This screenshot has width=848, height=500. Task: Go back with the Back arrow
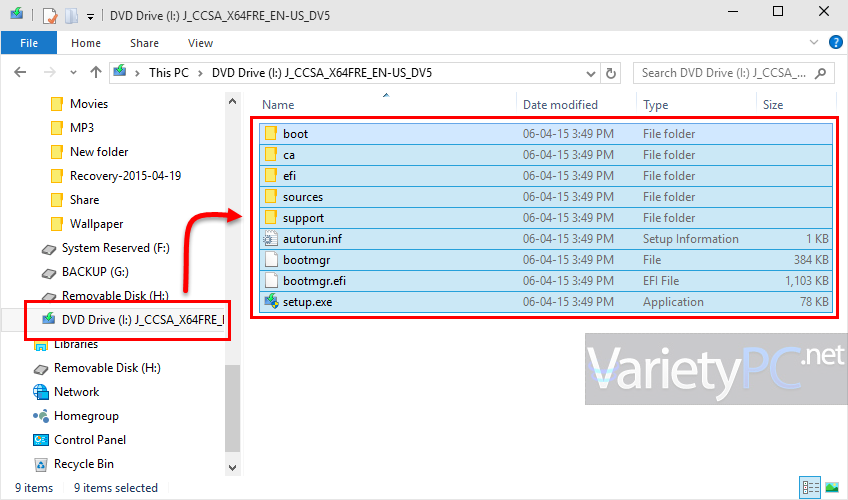coord(20,72)
